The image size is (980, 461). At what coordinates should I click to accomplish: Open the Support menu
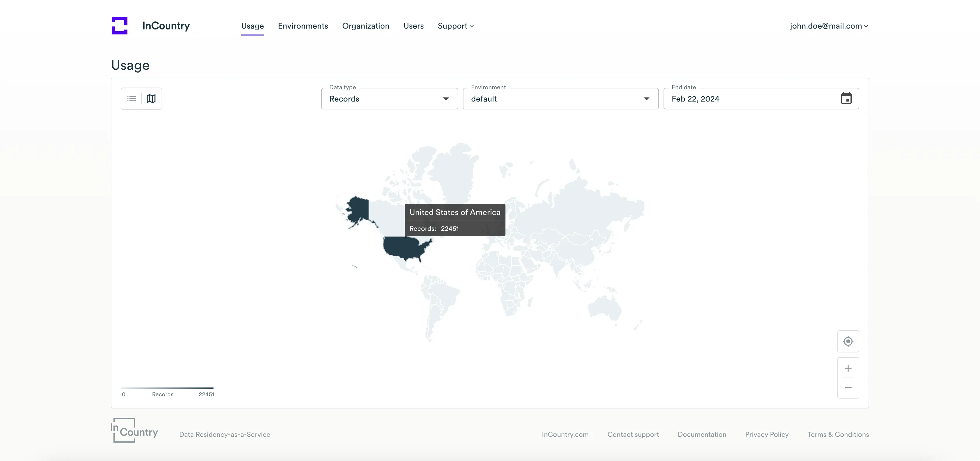(455, 26)
